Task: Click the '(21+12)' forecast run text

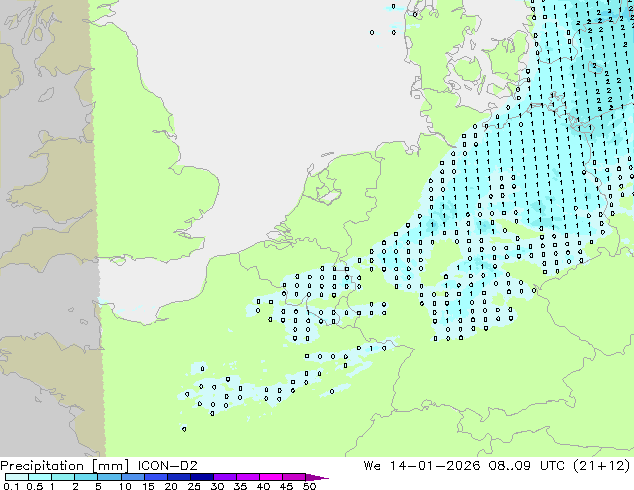Action: [602, 466]
